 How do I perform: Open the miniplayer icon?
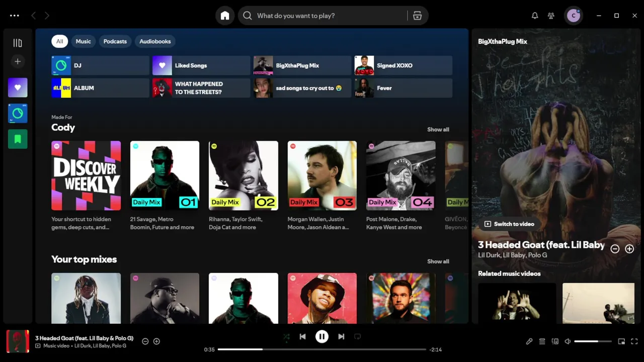[x=621, y=341]
